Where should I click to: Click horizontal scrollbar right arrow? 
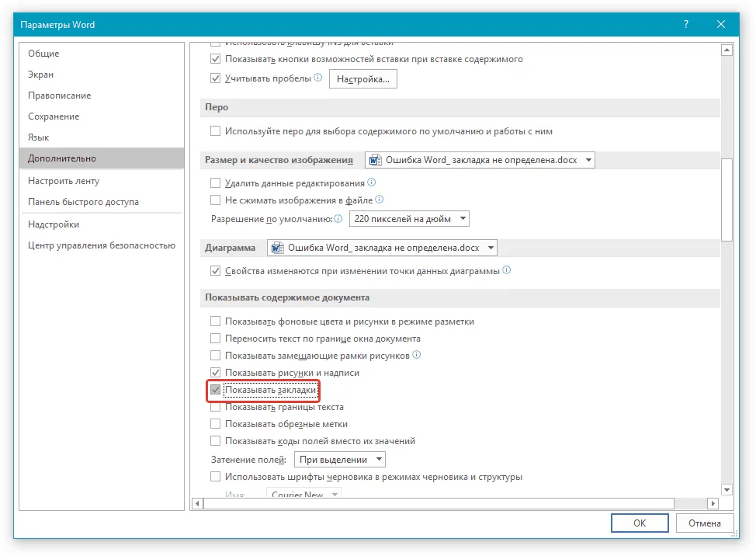713,503
